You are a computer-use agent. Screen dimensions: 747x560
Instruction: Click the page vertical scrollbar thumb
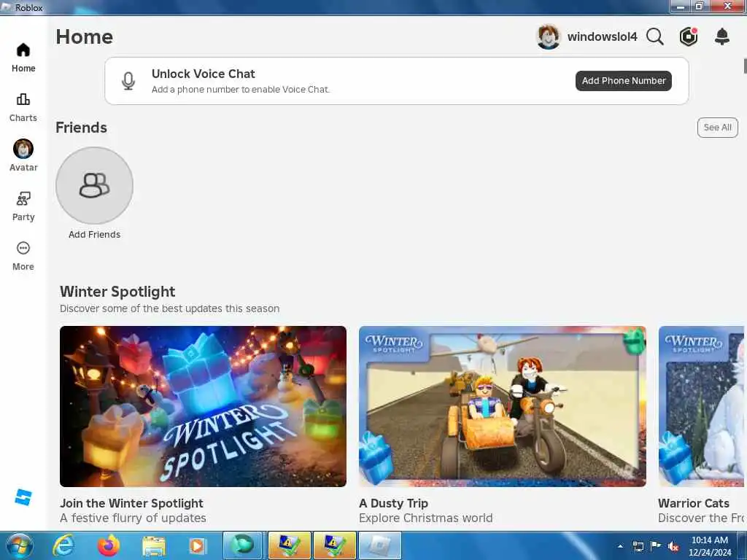point(745,66)
